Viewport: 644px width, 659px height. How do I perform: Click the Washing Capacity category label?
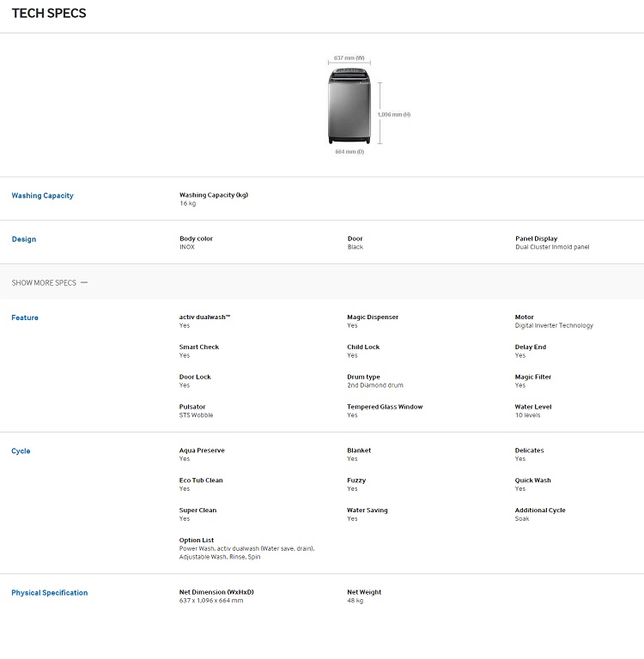(x=42, y=196)
